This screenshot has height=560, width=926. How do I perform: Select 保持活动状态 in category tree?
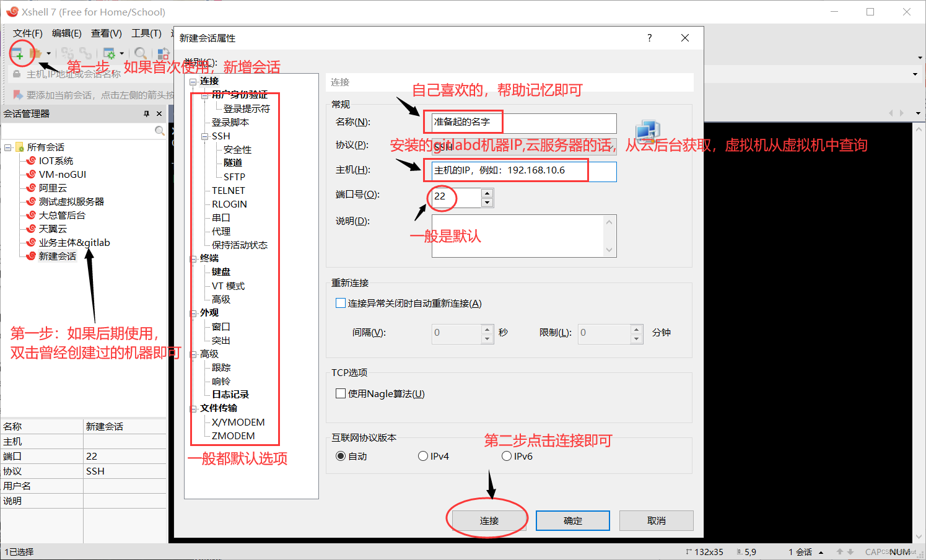coord(240,245)
